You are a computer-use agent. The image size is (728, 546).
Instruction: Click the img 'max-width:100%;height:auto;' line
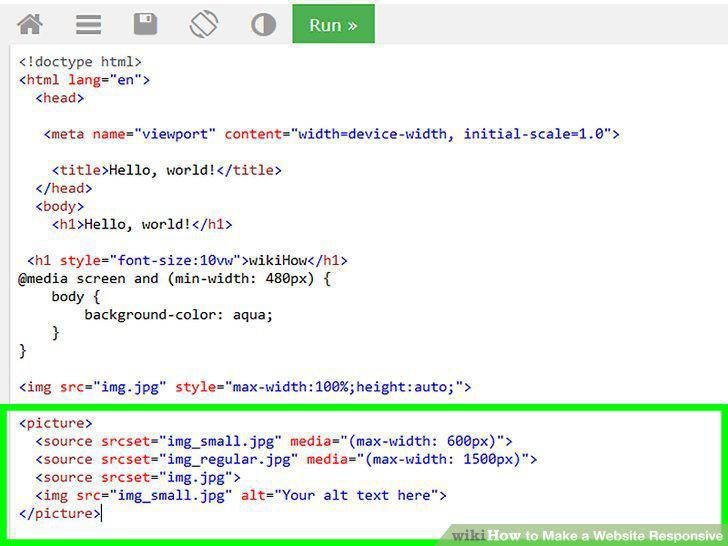245,387
